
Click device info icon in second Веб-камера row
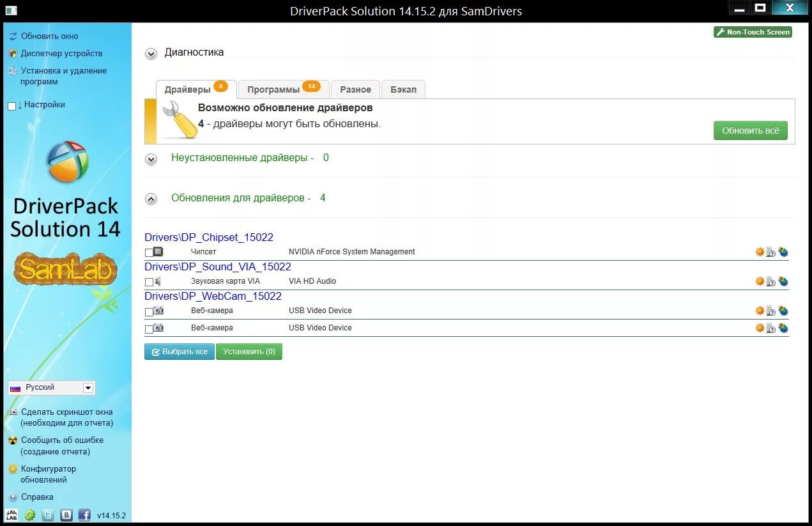point(771,328)
